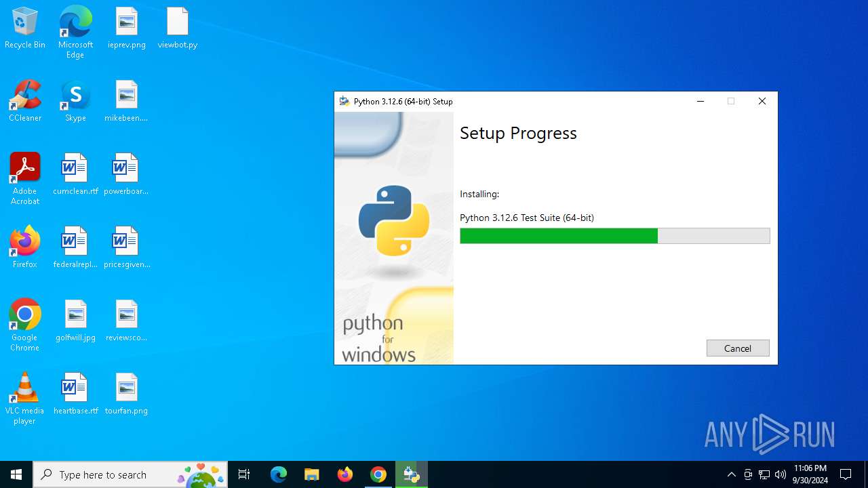
Task: Open the clock showing 11:06 PM
Action: (810, 474)
